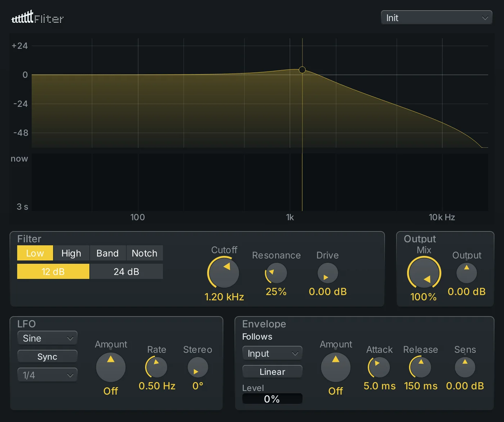Expand the Envelope Follows Input dropdown
This screenshot has height=422, width=504.
pyautogui.click(x=272, y=353)
